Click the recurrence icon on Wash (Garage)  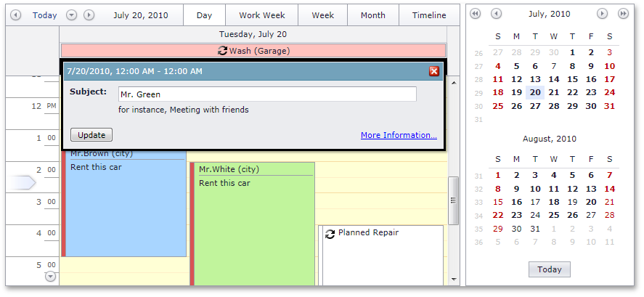[x=222, y=51]
